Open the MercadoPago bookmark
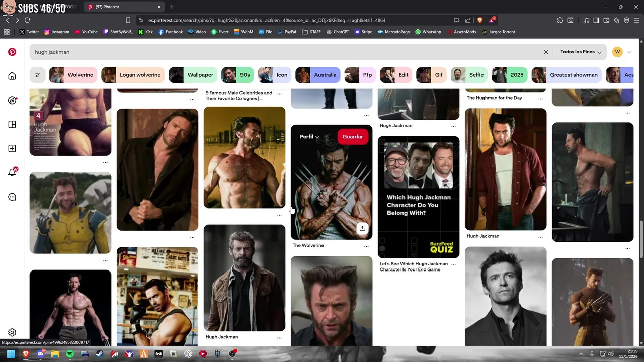Viewport: 644px width, 362px height. 393,32
